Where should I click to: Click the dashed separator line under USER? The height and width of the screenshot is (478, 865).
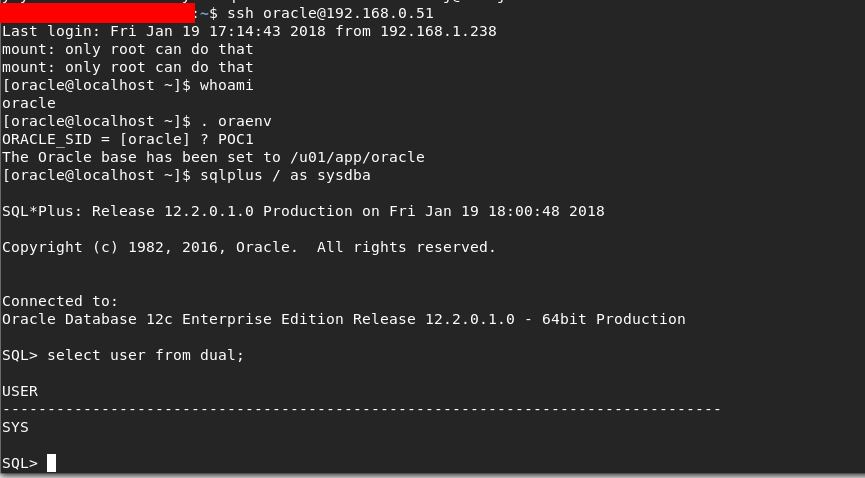(361, 409)
